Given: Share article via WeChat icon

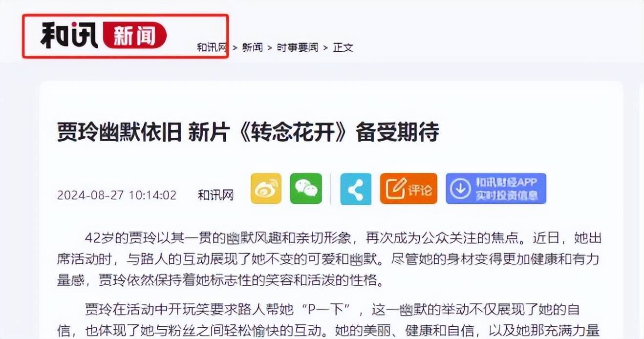Looking at the screenshot, I should tap(306, 189).
